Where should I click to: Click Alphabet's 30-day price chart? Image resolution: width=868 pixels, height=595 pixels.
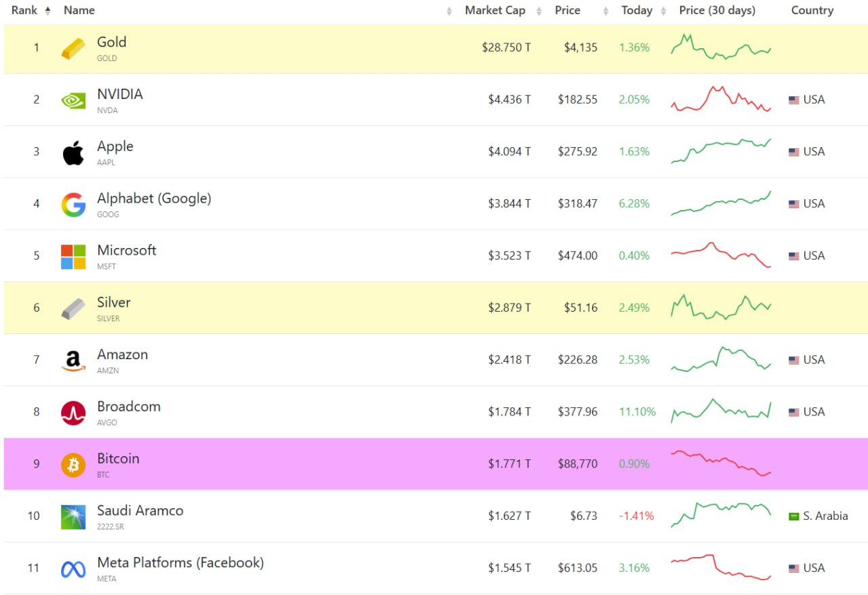[x=721, y=203]
